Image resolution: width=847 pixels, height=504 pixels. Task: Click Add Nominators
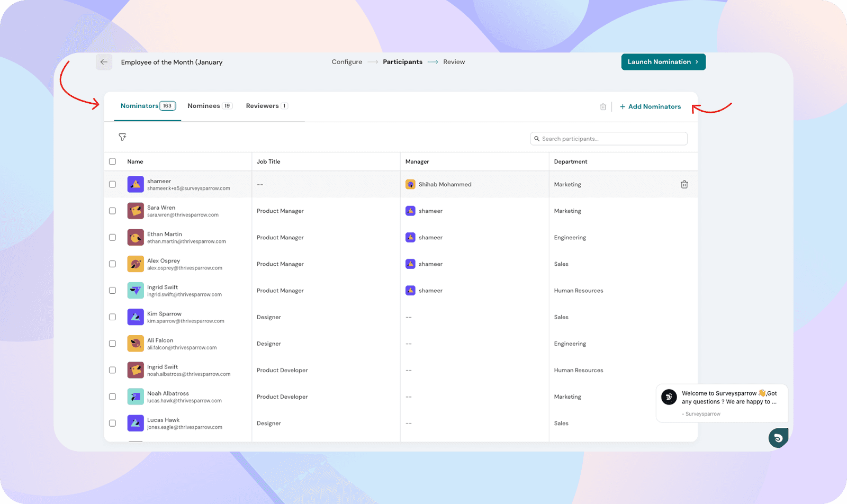(x=651, y=107)
